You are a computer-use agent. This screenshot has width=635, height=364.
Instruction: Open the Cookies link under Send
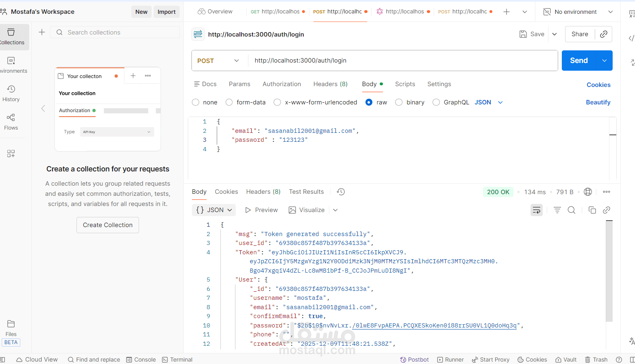pyautogui.click(x=598, y=85)
